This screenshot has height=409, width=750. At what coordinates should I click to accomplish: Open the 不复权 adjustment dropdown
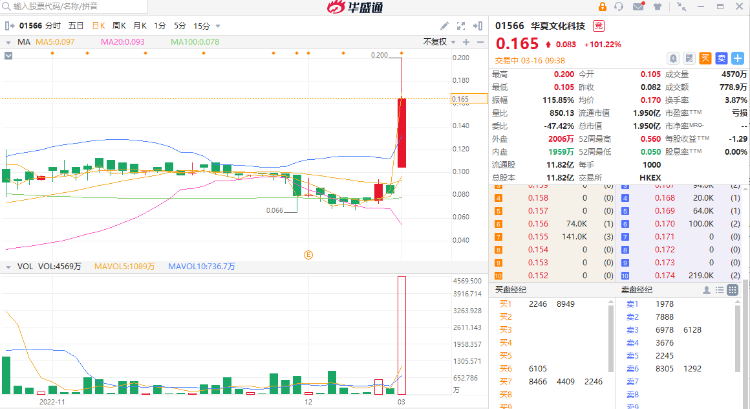click(x=439, y=42)
